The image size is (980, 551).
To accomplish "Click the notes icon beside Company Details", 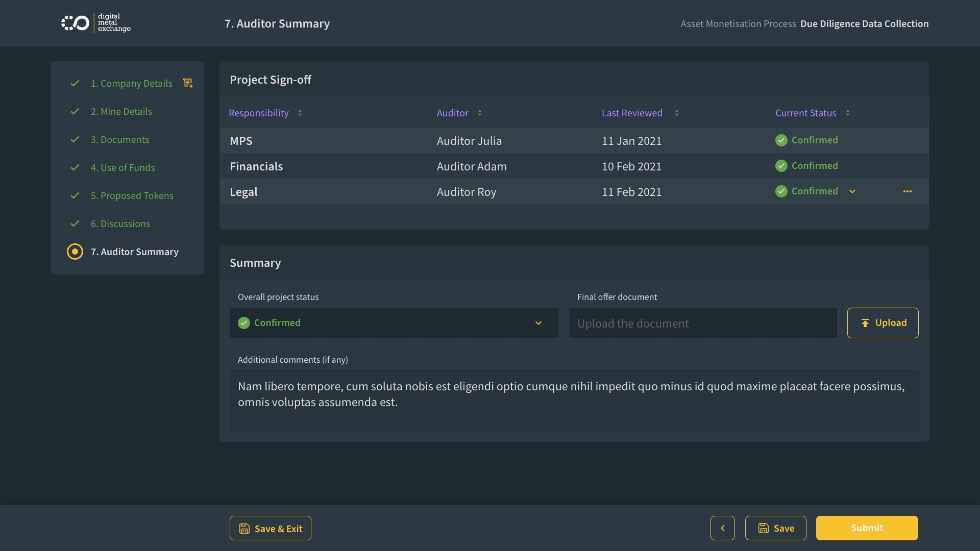I will pos(188,83).
